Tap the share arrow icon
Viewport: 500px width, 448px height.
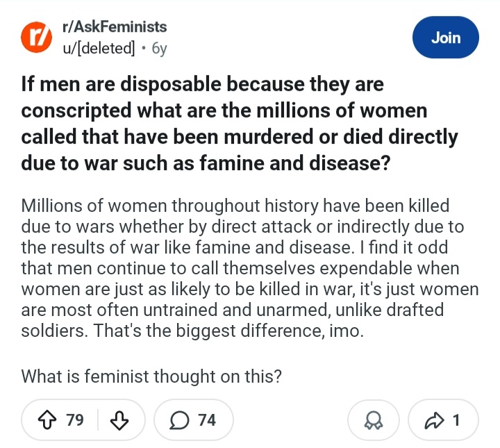[434, 420]
